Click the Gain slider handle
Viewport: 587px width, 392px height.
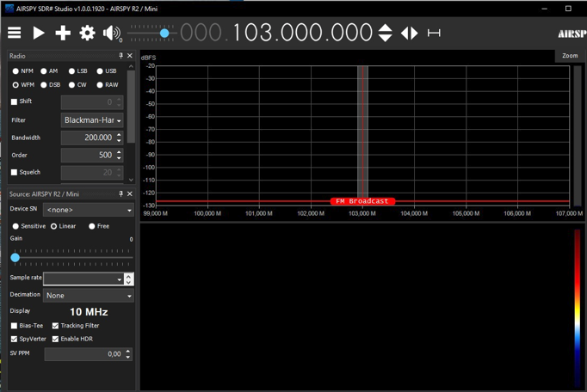[15, 257]
